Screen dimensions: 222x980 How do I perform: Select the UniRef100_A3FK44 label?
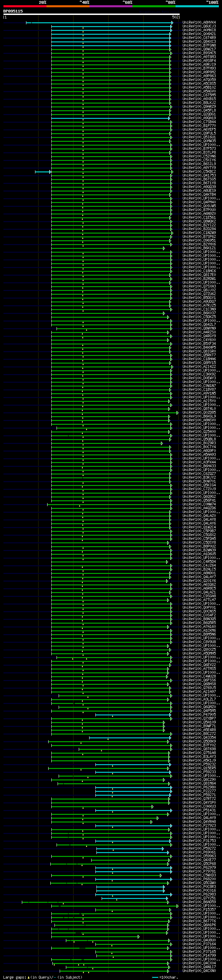coord(199,462)
